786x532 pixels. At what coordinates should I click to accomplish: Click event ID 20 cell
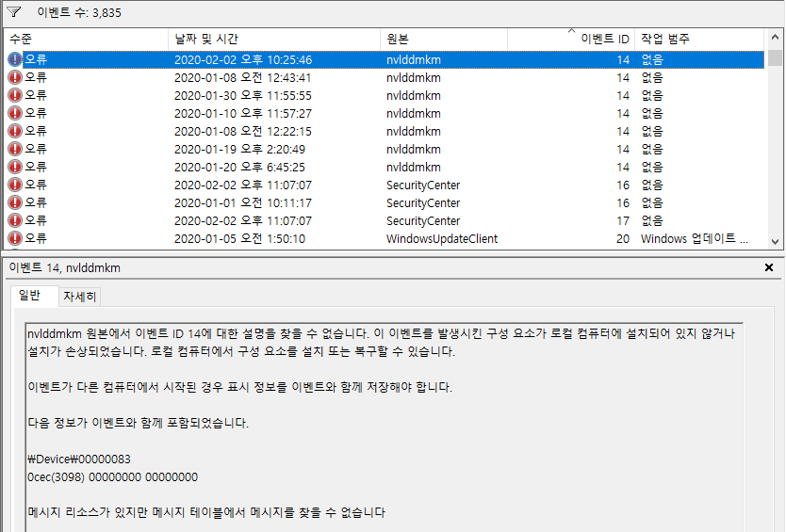click(x=623, y=238)
